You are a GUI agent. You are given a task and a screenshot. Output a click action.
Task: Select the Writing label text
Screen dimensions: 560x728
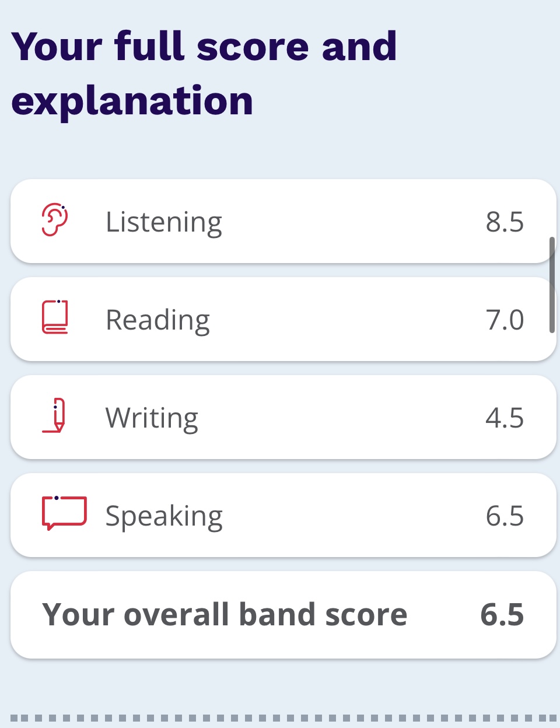click(x=152, y=419)
